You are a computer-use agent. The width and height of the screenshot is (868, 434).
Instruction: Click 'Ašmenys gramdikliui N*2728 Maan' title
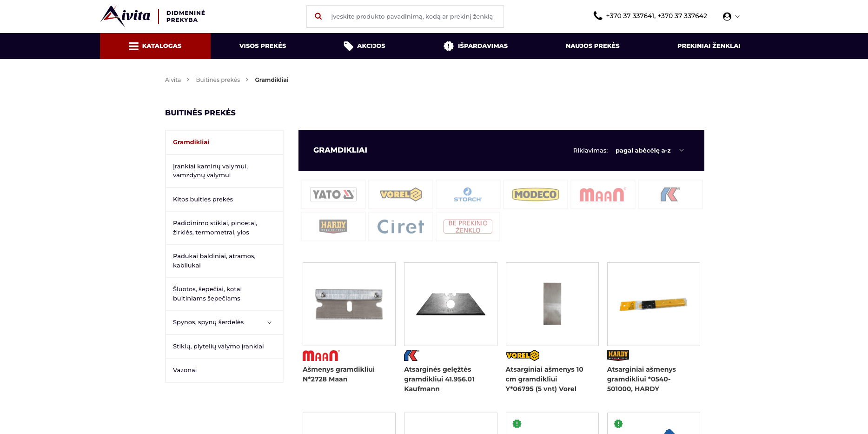339,374
